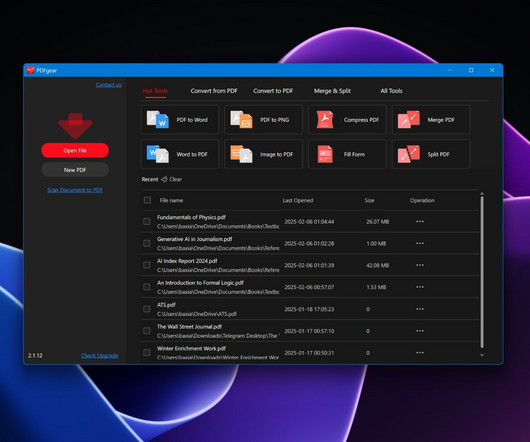Click the Operation column header

pyautogui.click(x=423, y=200)
